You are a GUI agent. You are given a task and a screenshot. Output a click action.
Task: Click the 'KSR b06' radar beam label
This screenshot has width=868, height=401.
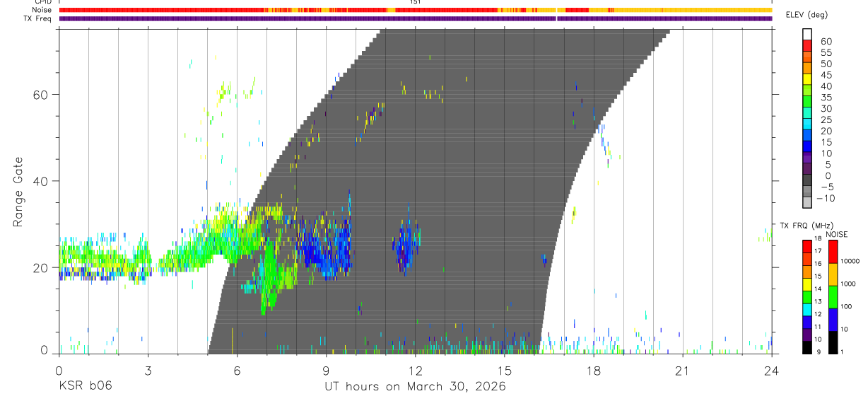pyautogui.click(x=84, y=387)
